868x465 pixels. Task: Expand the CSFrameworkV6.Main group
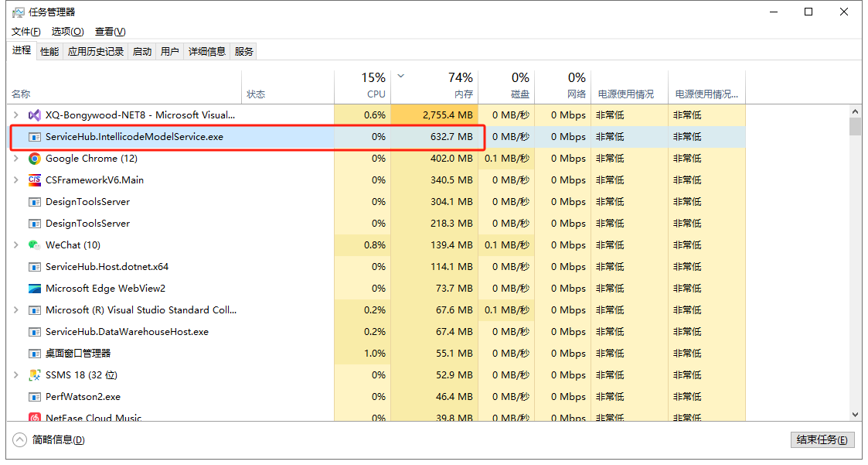click(x=16, y=180)
